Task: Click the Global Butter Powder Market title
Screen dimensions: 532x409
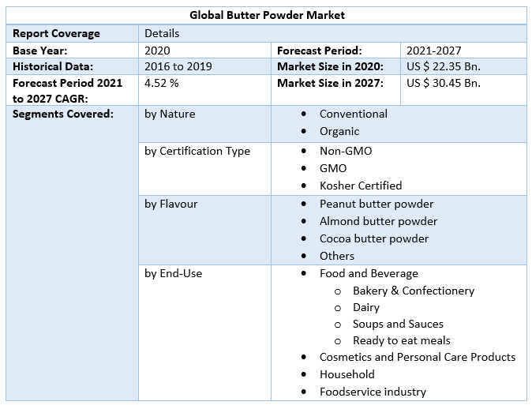Action: 267,15
